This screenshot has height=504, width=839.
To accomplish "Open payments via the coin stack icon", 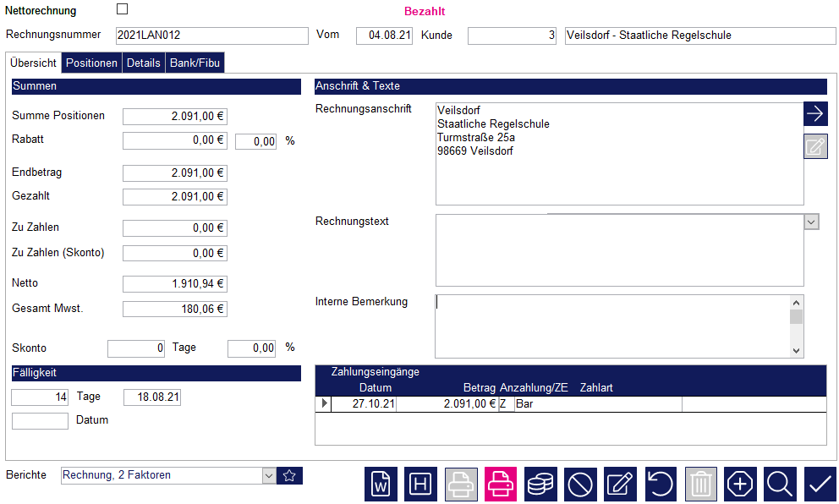I will 540,485.
